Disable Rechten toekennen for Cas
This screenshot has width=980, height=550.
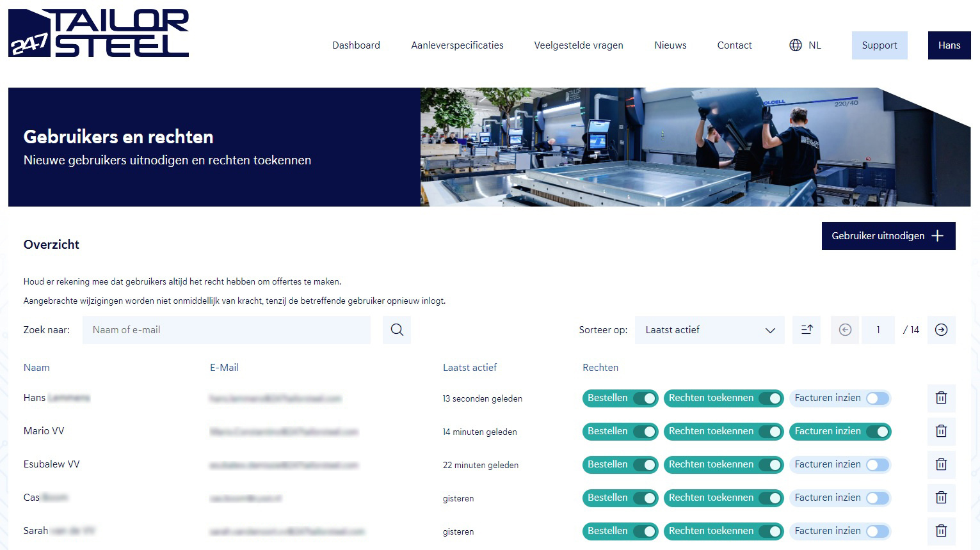pos(770,498)
